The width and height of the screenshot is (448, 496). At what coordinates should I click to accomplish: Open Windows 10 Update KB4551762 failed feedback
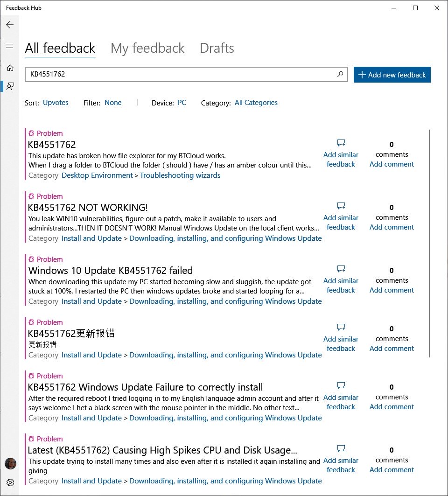click(x=111, y=271)
